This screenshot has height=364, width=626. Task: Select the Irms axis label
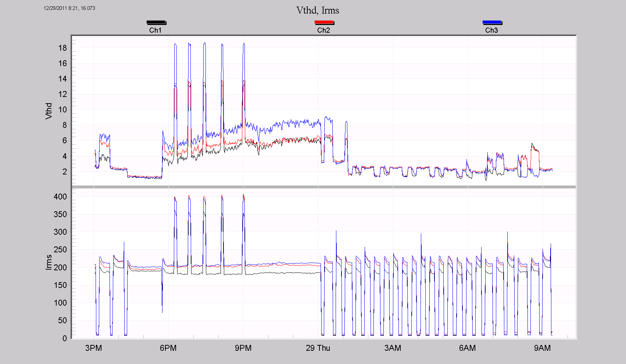[50, 262]
